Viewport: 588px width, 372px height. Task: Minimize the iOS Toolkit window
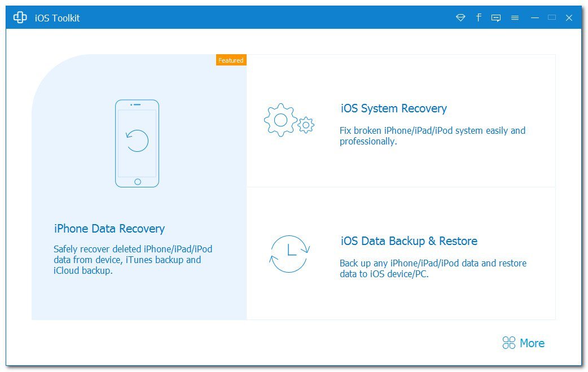coord(535,17)
